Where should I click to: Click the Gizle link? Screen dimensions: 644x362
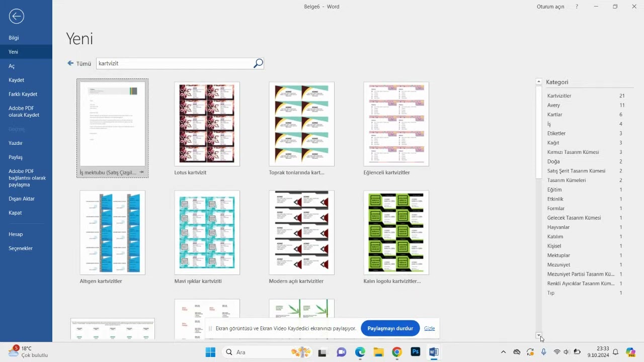[x=429, y=328]
